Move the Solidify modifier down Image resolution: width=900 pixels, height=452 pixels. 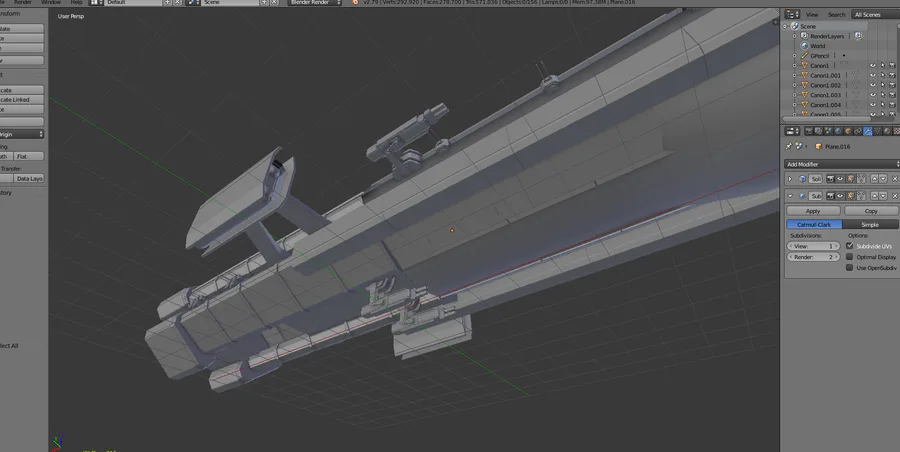883,179
